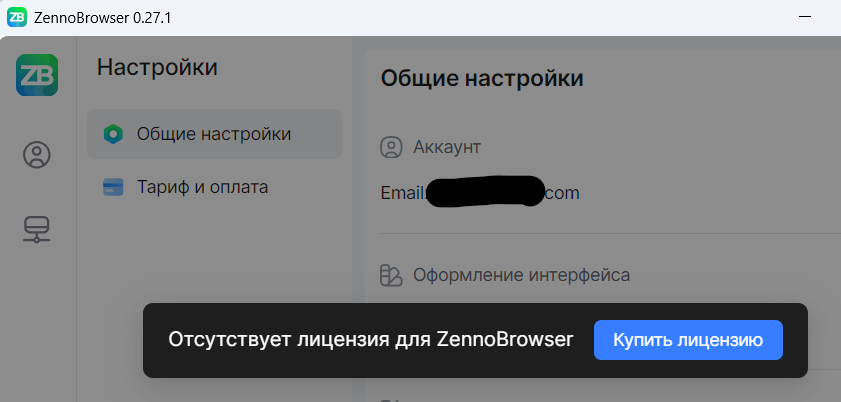Click the missing license notification text

click(x=371, y=340)
